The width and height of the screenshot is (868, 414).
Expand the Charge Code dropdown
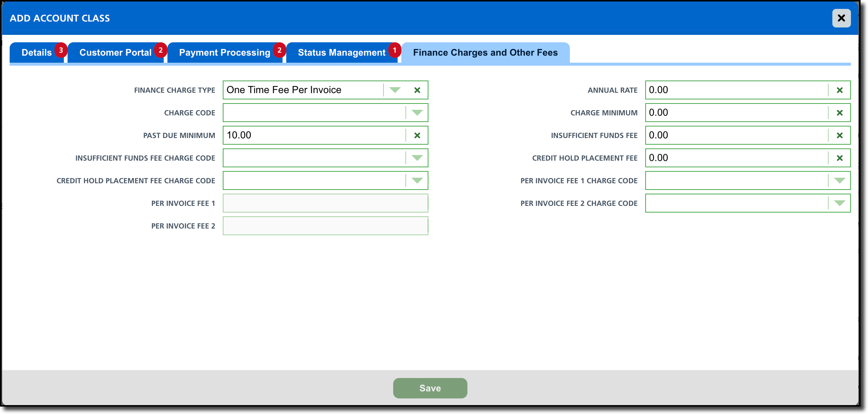tap(417, 113)
